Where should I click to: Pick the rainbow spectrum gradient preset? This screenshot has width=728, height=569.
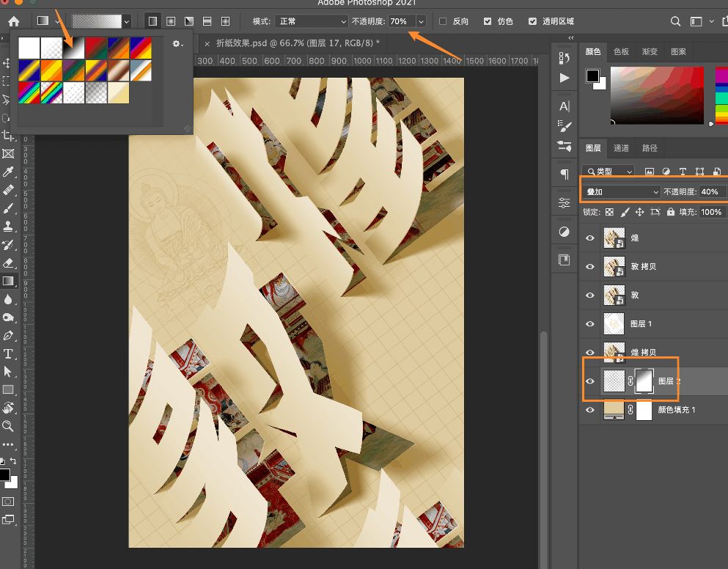click(x=29, y=92)
